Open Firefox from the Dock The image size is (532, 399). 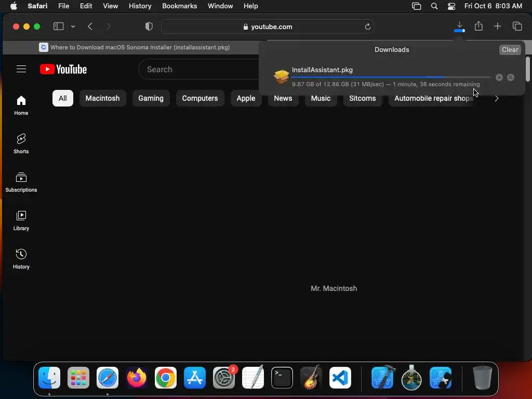137,378
